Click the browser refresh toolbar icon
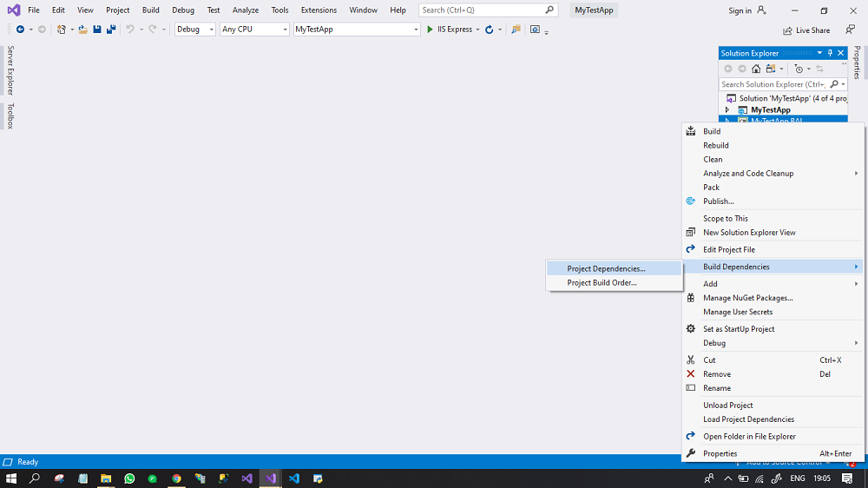Image resolution: width=868 pixels, height=488 pixels. tap(490, 30)
